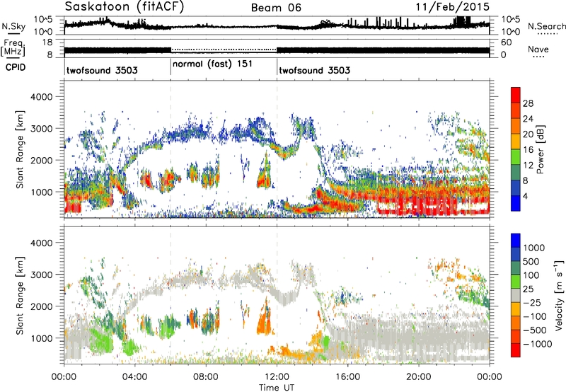Screen dimensions: 566x392
Task: Click the 'N.Sky' axis label
Action: pos(13,26)
